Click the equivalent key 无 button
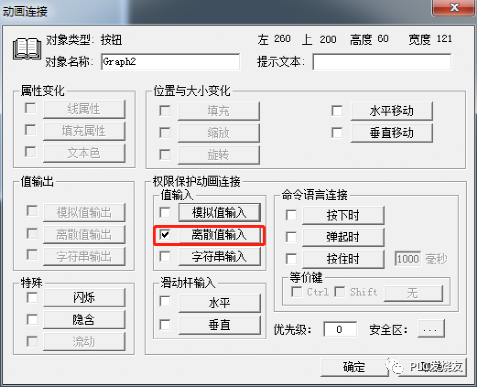This screenshot has width=477, height=387. tap(413, 293)
